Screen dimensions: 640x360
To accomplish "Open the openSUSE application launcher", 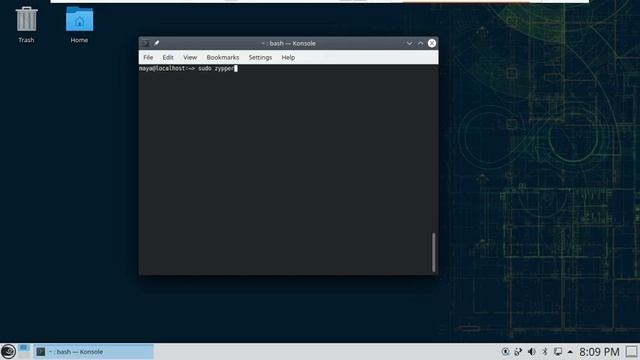I will pyautogui.click(x=8, y=351).
